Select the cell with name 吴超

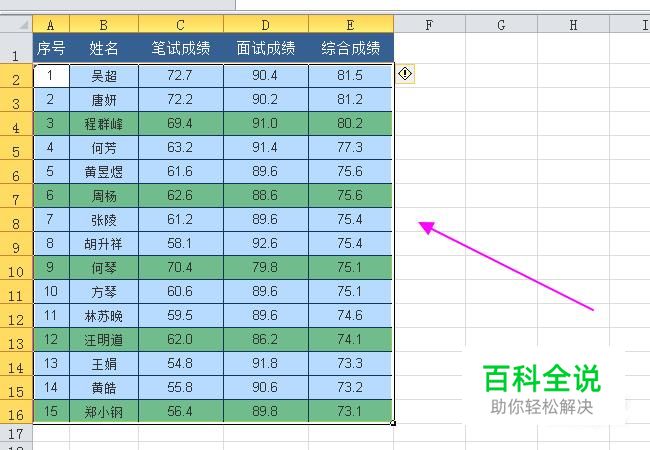[x=104, y=75]
